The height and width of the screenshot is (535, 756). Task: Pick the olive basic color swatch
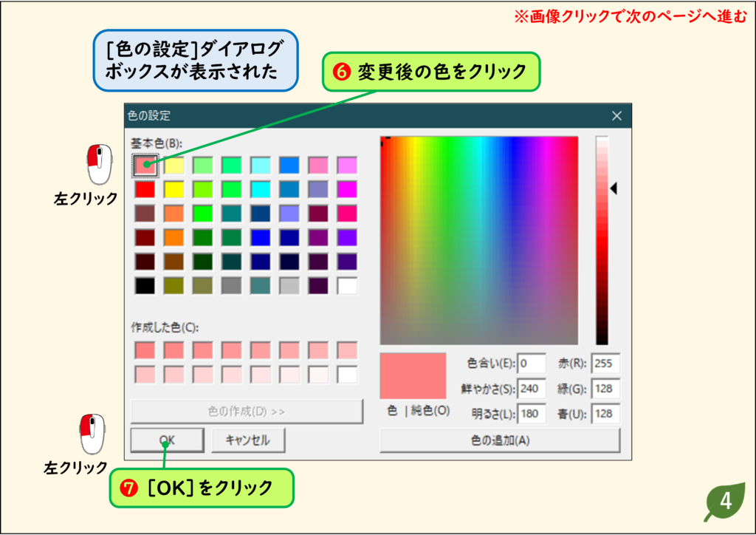click(x=174, y=285)
